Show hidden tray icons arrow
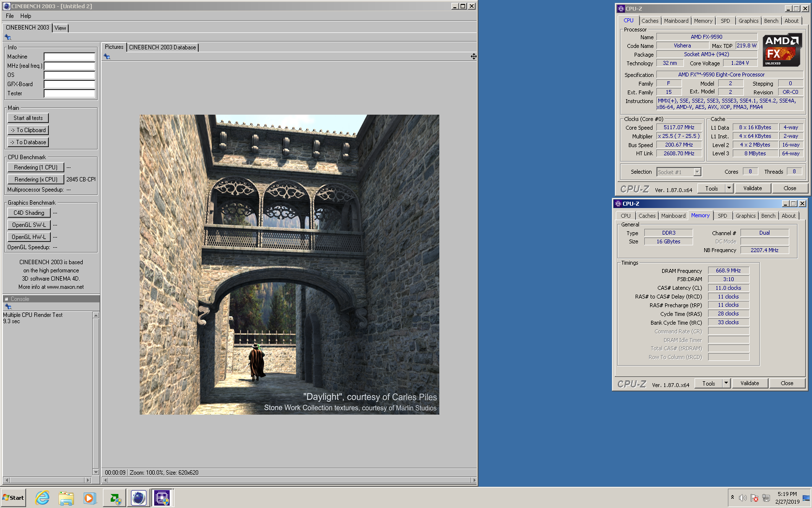The width and height of the screenshot is (812, 508). (x=732, y=498)
